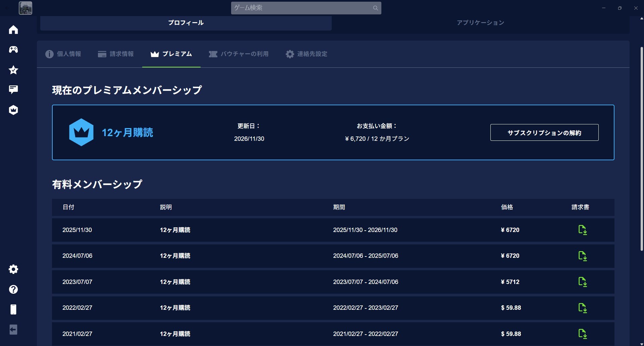Click the ゲーム検索 search field

click(x=302, y=8)
